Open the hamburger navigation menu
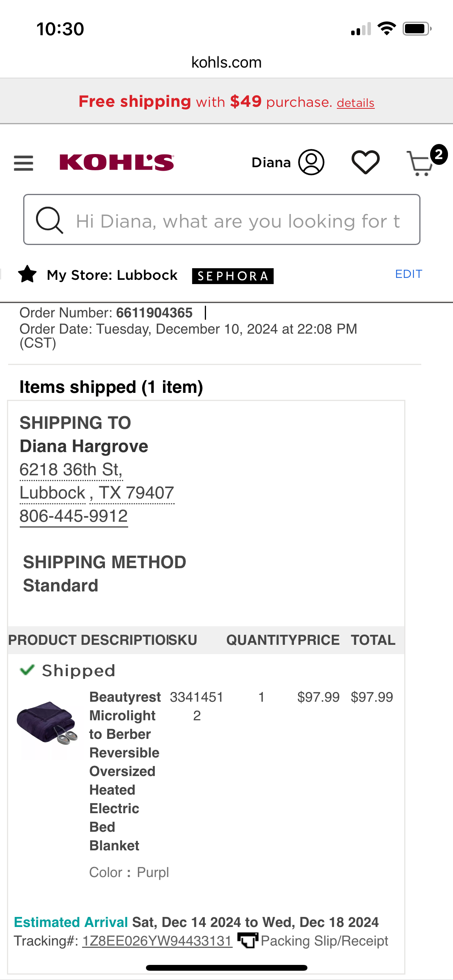Image resolution: width=453 pixels, height=980 pixels. pos(23,163)
